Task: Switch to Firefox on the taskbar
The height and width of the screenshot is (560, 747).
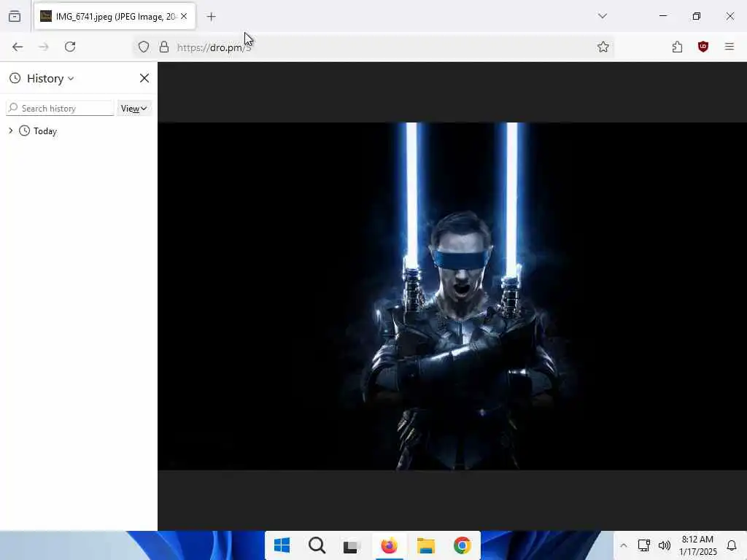Action: [390, 545]
